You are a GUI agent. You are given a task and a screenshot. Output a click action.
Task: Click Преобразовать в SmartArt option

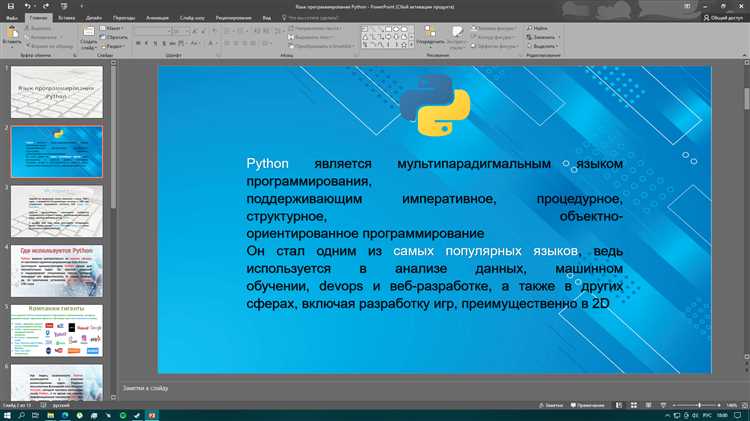[x=322, y=46]
